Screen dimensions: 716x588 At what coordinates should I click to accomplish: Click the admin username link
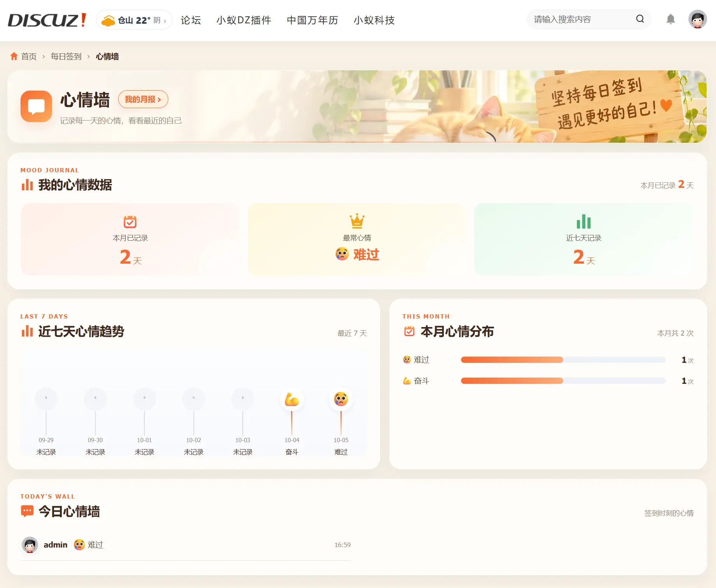pyautogui.click(x=56, y=545)
